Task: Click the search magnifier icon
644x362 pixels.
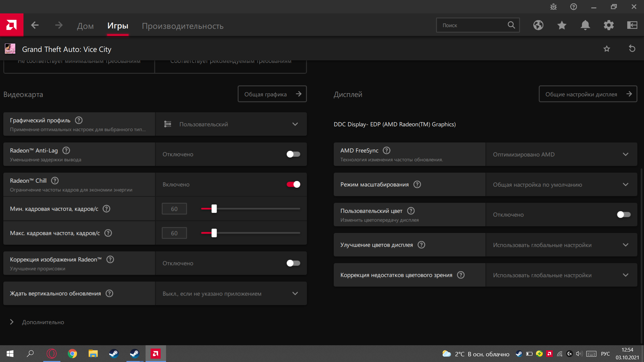Action: [x=511, y=25]
